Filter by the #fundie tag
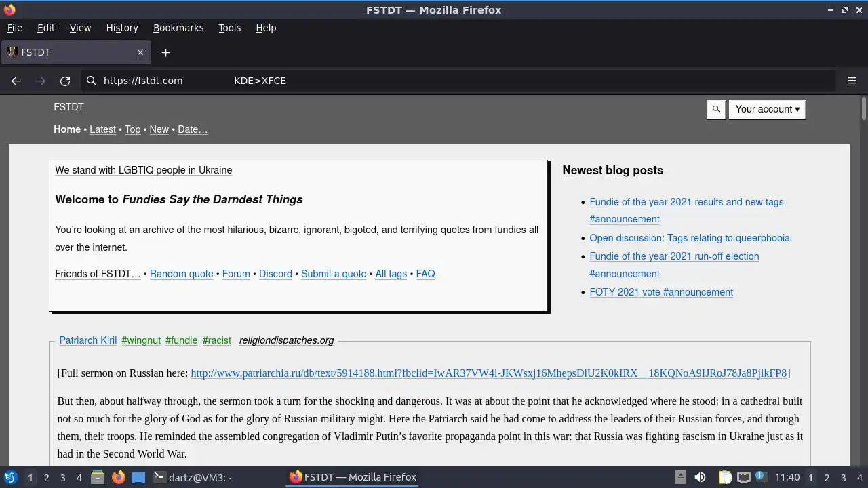The height and width of the screenshot is (488, 868). coord(182,340)
